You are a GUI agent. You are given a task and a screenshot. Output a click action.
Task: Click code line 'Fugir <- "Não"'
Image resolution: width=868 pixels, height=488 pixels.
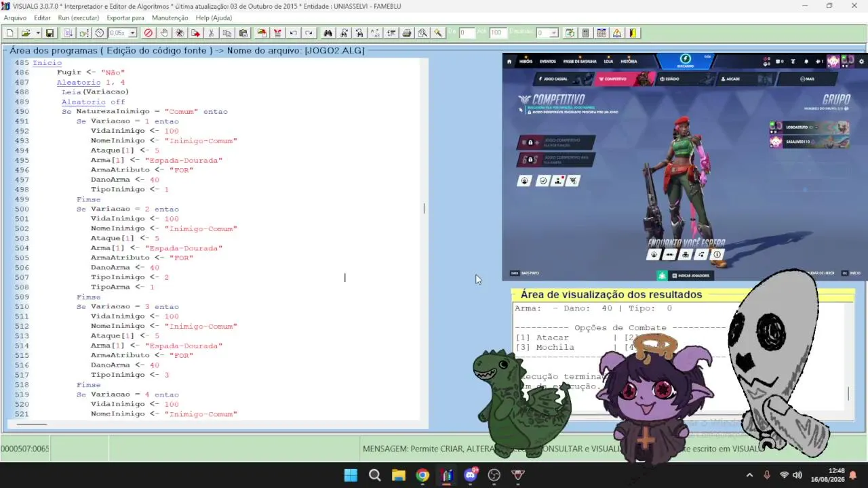(91, 73)
